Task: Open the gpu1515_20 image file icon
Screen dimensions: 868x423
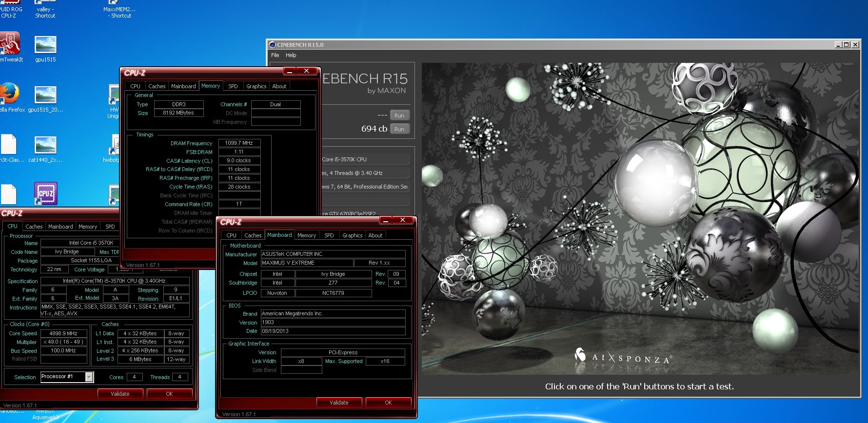Action: (45, 99)
